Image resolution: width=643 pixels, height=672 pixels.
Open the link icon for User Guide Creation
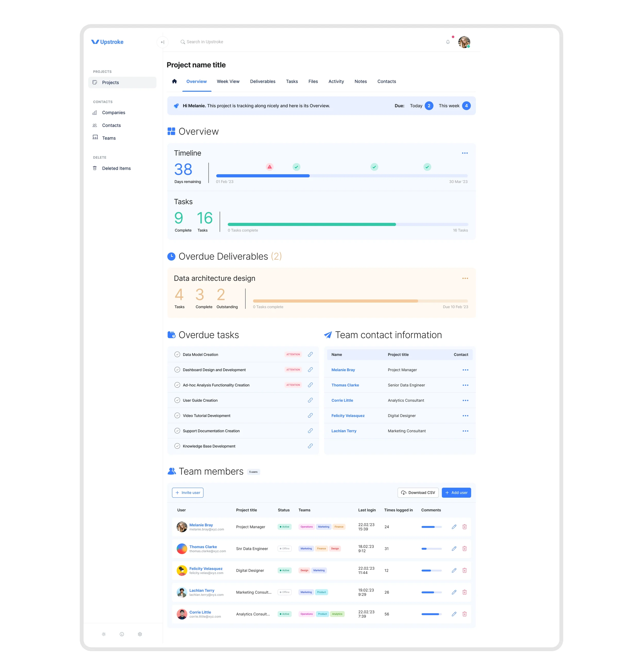pyautogui.click(x=310, y=400)
